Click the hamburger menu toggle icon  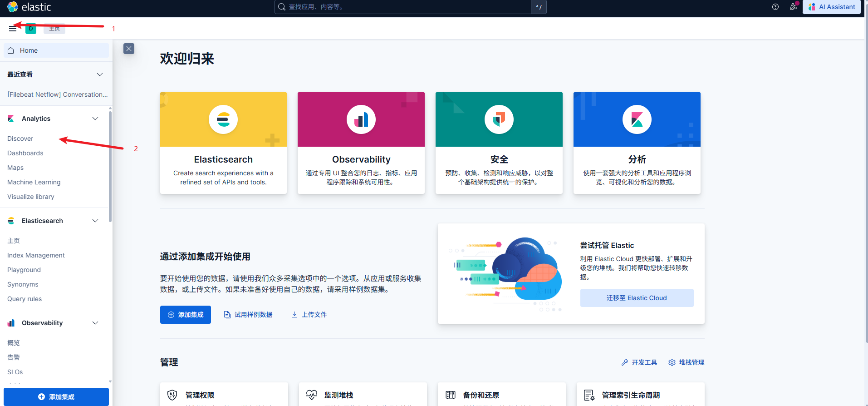[13, 29]
